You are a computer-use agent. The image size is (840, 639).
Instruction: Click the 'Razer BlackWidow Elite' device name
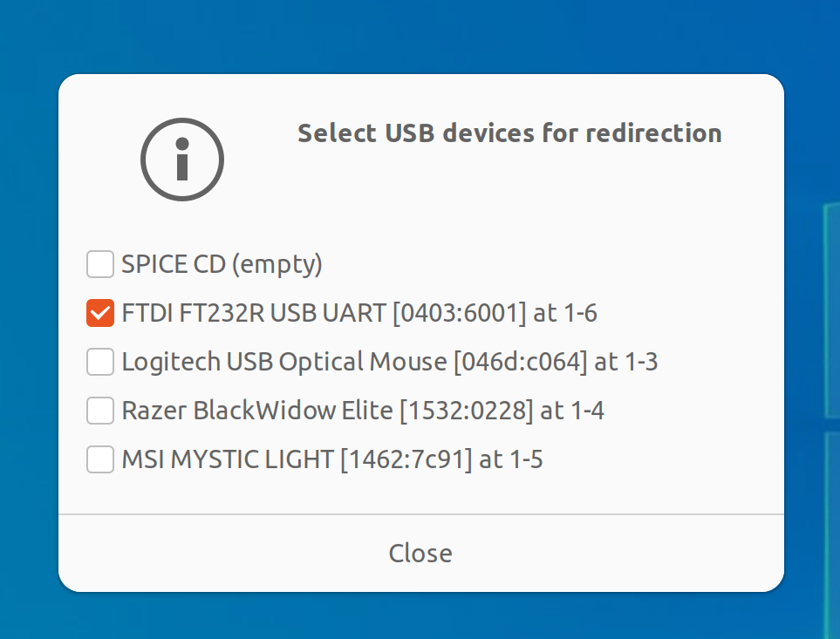point(256,410)
